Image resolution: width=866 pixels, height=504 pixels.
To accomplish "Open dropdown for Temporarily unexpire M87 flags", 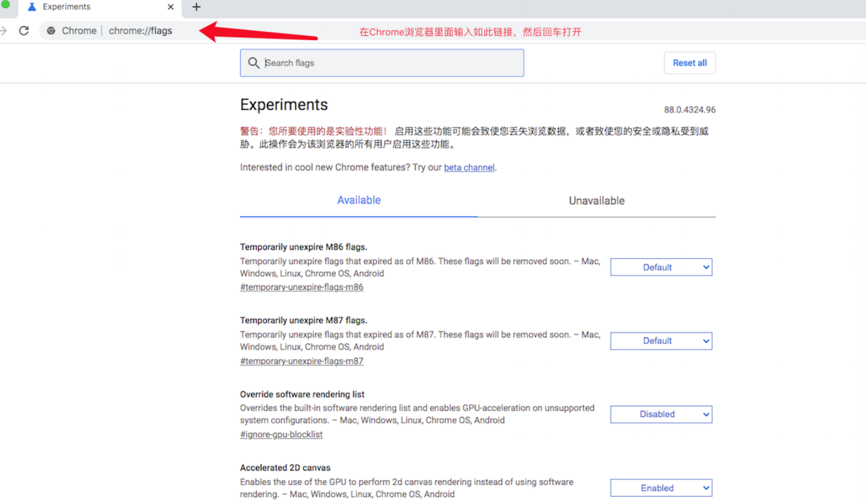I will pyautogui.click(x=661, y=341).
